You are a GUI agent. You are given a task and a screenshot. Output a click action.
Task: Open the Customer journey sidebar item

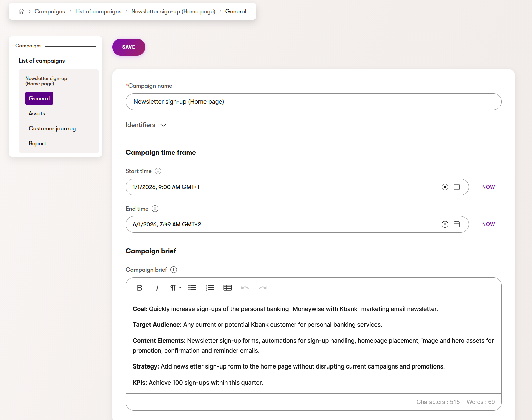pyautogui.click(x=52, y=128)
